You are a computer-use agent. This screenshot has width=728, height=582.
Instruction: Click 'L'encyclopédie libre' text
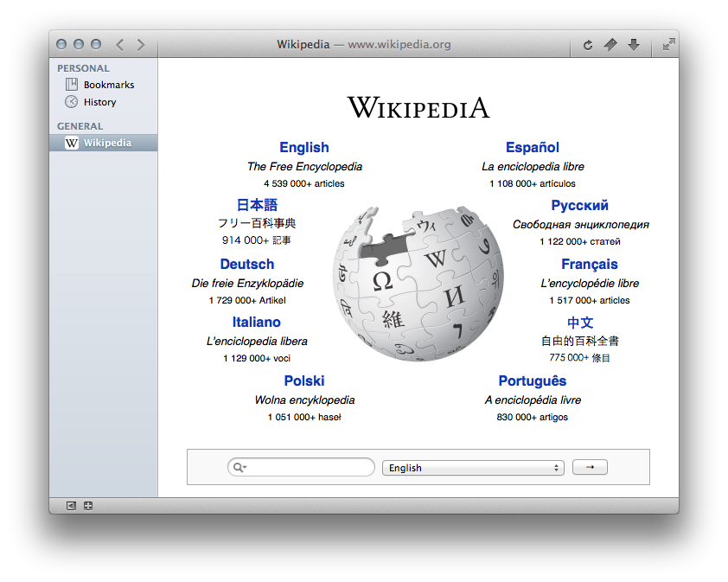coord(590,283)
